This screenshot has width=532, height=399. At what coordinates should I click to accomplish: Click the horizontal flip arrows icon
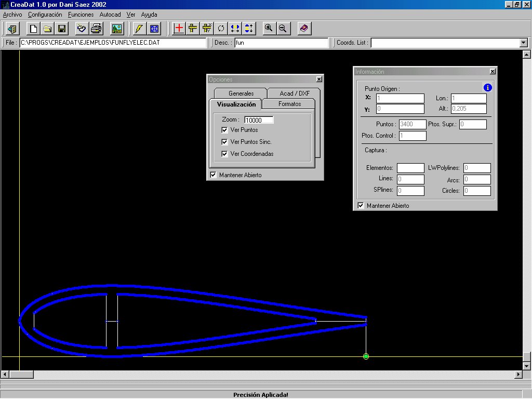click(235, 29)
